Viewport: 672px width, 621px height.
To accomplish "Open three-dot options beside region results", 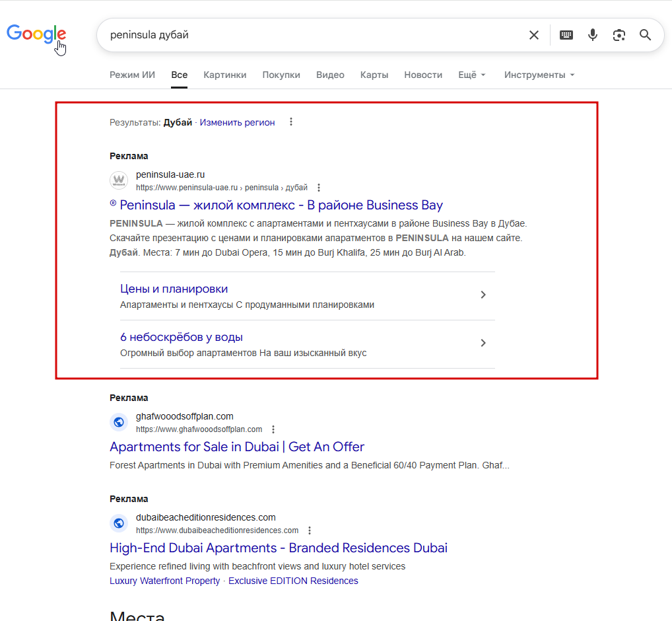I will click(291, 122).
